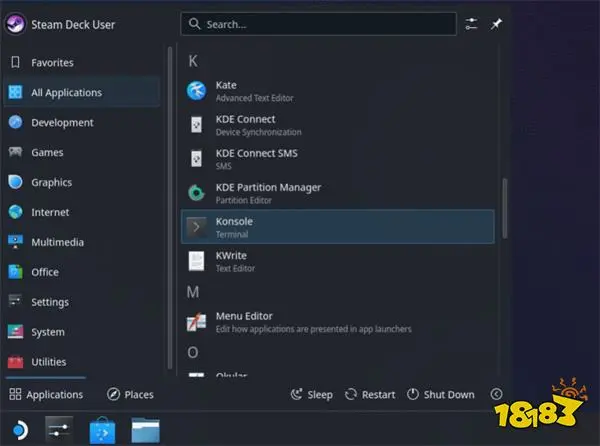Open Kate advanced text editor
Viewport: 600px width, 446px height.
(225, 92)
